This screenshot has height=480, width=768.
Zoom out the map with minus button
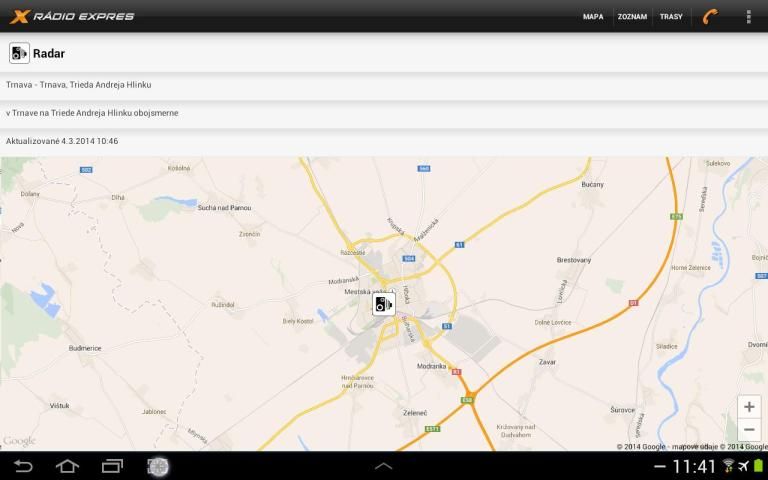(x=749, y=430)
